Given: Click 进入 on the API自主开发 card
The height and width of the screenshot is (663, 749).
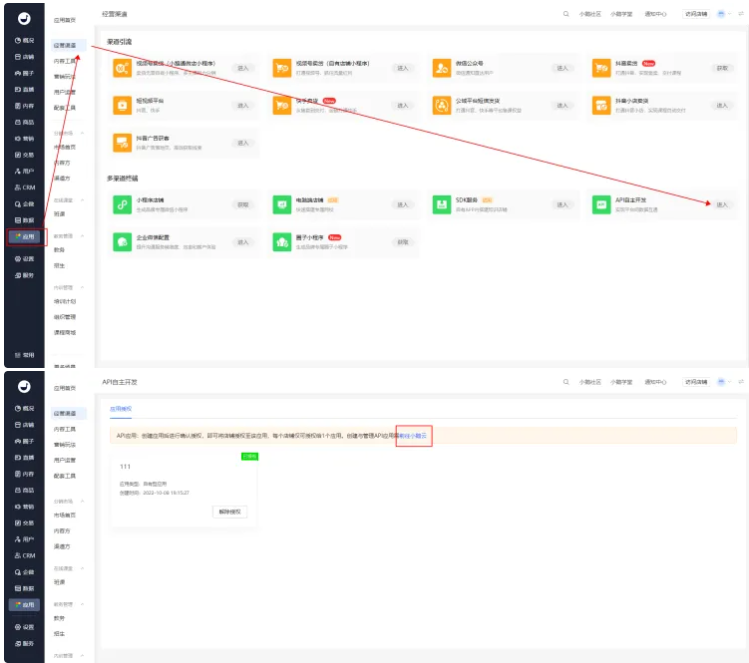Looking at the screenshot, I should point(722,204).
